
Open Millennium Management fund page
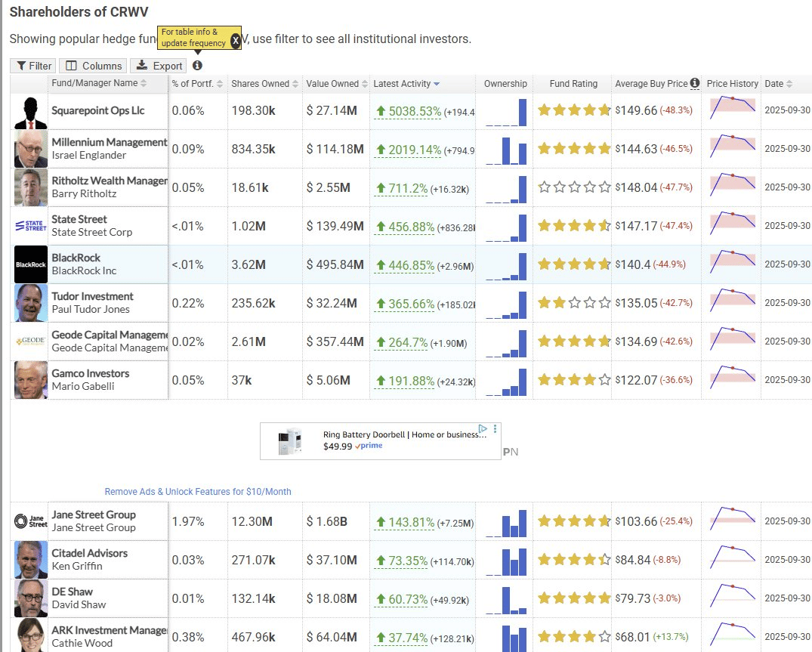click(x=110, y=142)
